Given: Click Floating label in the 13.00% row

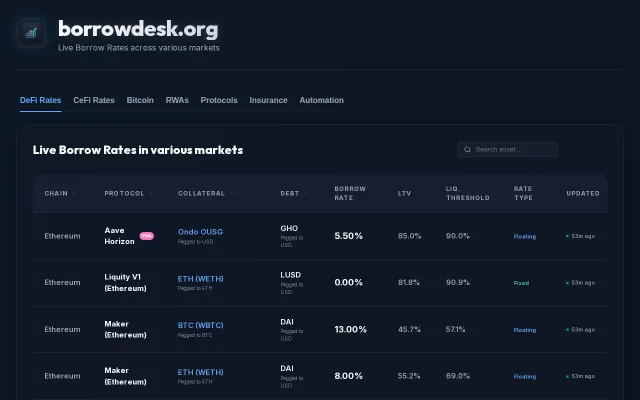Looking at the screenshot, I should click(x=525, y=330).
